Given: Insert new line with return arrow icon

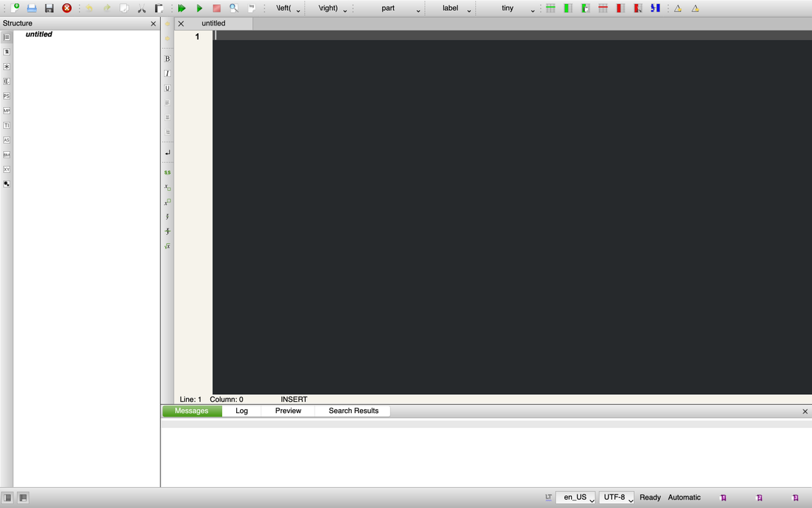Looking at the screenshot, I should (x=167, y=154).
